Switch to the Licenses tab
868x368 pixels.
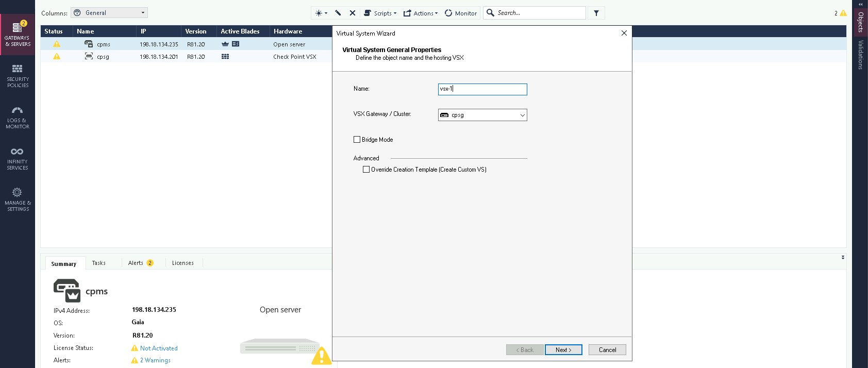point(182,263)
